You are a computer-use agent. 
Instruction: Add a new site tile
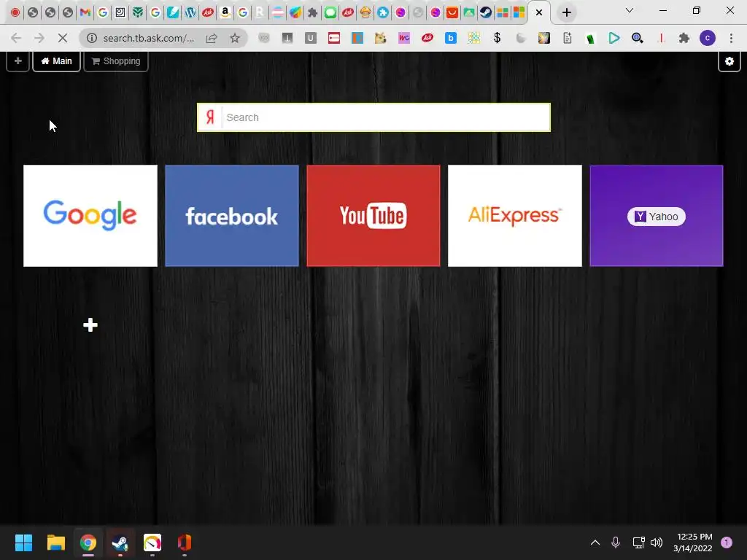click(90, 325)
